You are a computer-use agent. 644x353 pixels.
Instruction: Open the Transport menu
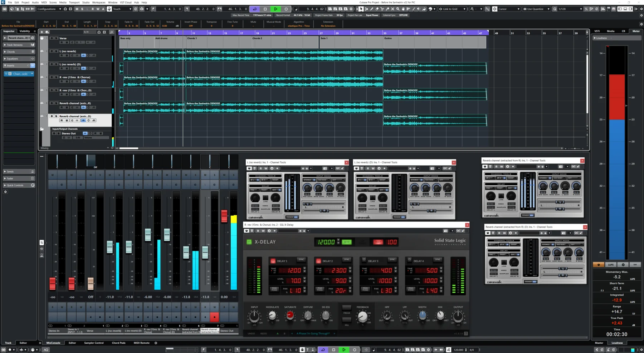click(74, 2)
